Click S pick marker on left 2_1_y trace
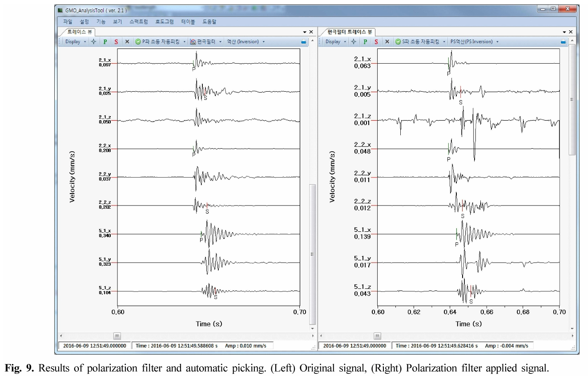Image resolution: width=588 pixels, height=376 pixels. (205, 94)
